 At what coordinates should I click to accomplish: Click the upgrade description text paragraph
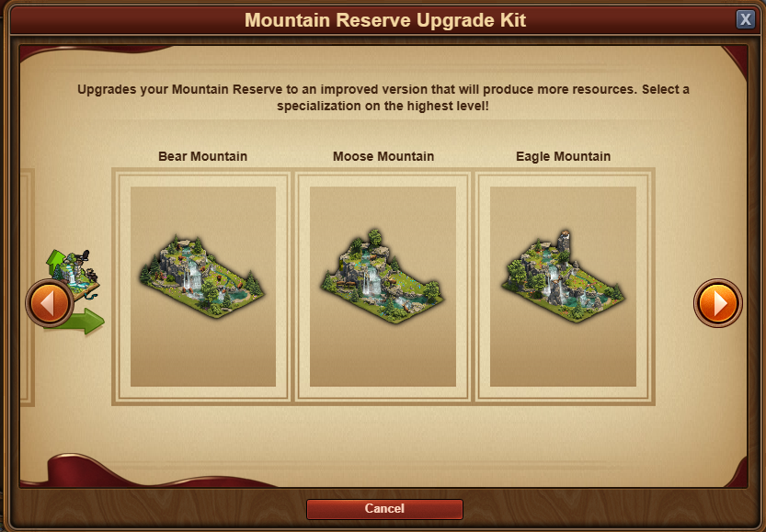pyautogui.click(x=383, y=97)
